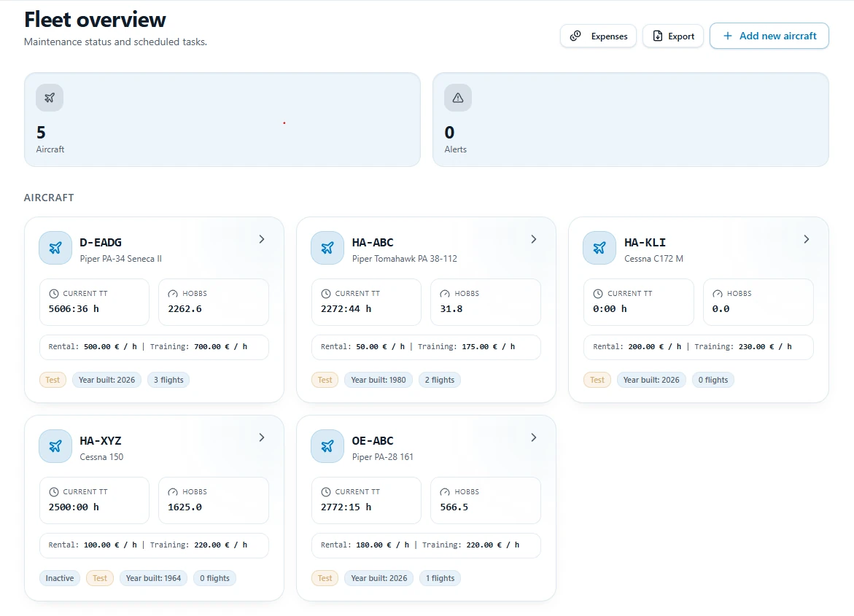Click the warning triangle icon above Alerts

point(458,98)
